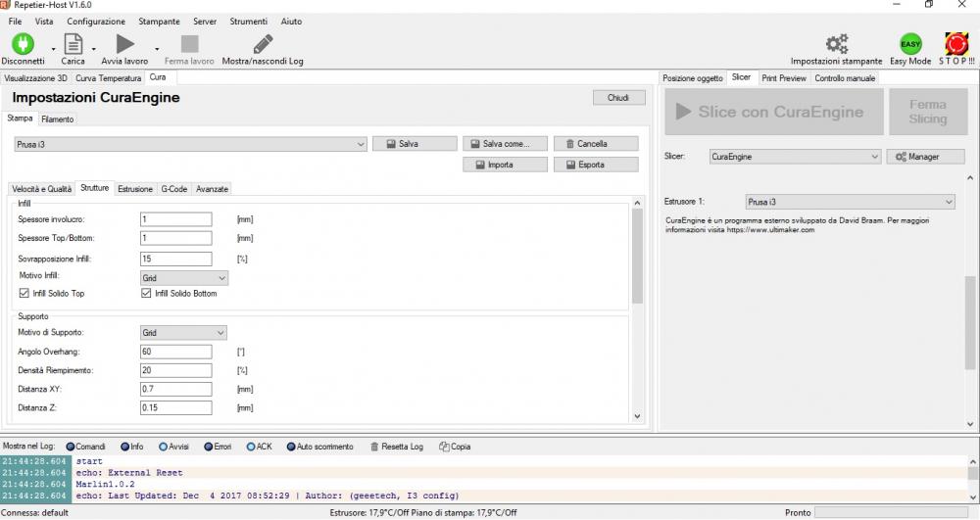The height and width of the screenshot is (520, 980).
Task: Open the Strumenti menu
Action: [249, 21]
